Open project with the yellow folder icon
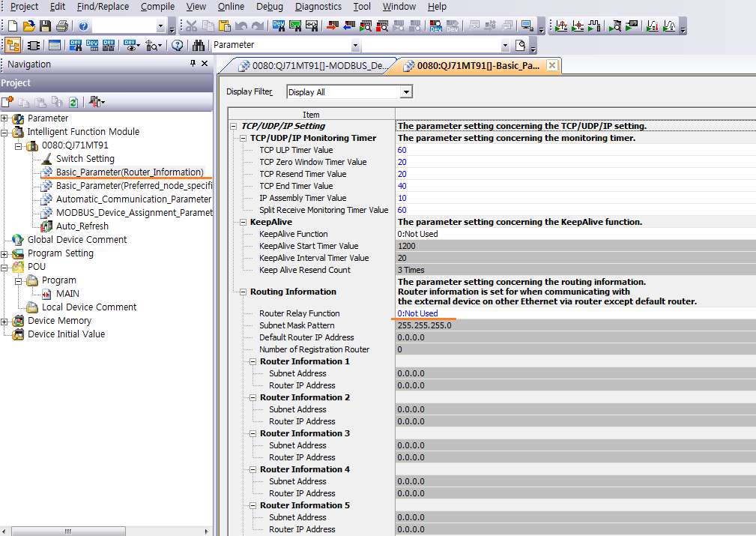This screenshot has height=536, width=756. [29, 26]
